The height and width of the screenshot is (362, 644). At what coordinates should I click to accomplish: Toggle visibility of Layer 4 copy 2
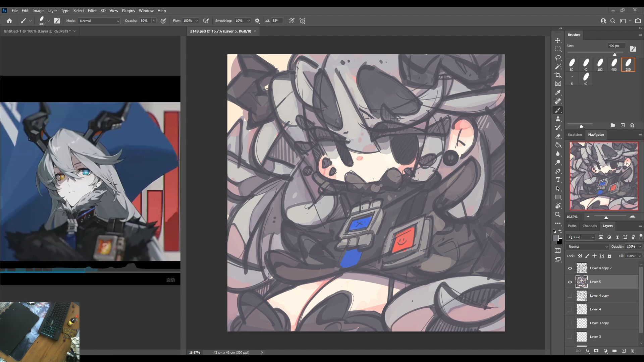pyautogui.click(x=570, y=268)
